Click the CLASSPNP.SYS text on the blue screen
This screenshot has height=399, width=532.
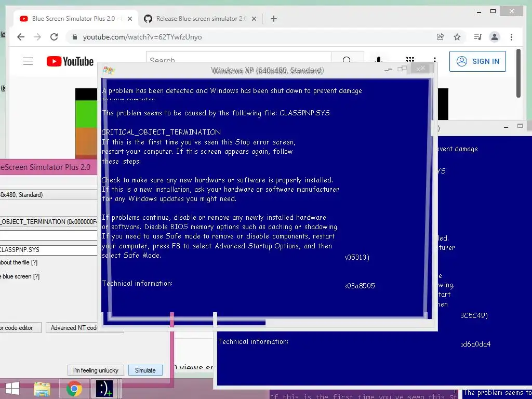pos(304,113)
